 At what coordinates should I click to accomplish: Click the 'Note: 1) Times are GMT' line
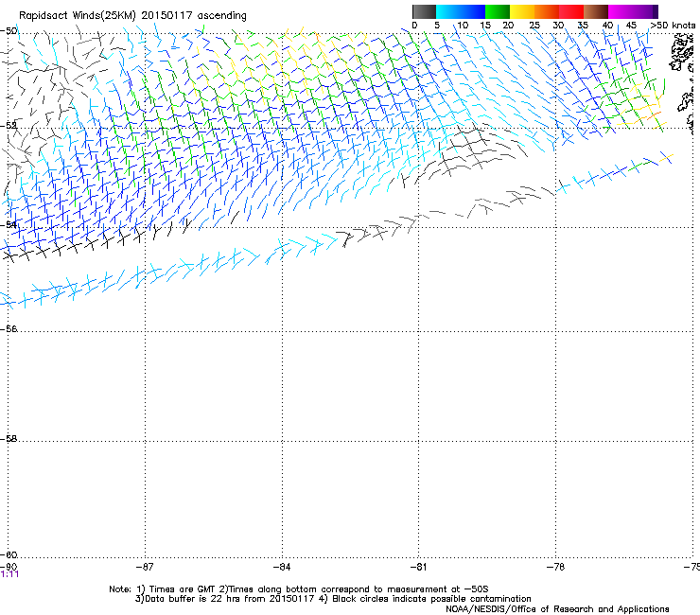point(299,589)
